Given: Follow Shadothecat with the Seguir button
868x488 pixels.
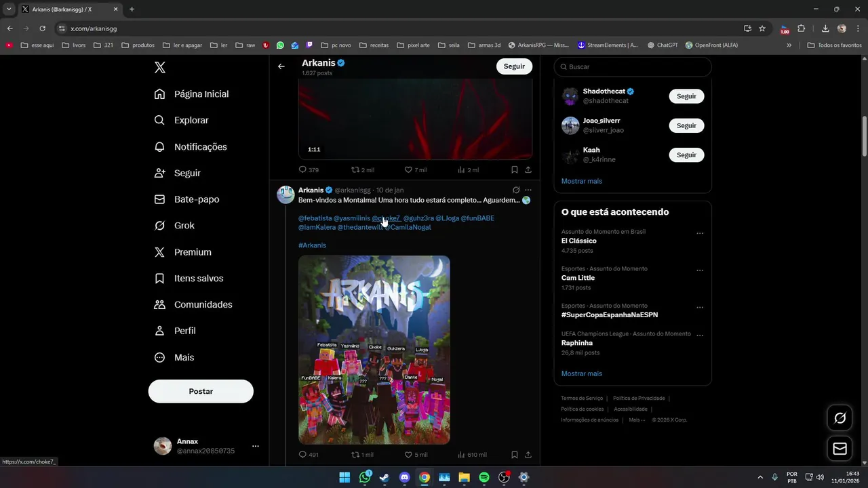Looking at the screenshot, I should coord(686,96).
